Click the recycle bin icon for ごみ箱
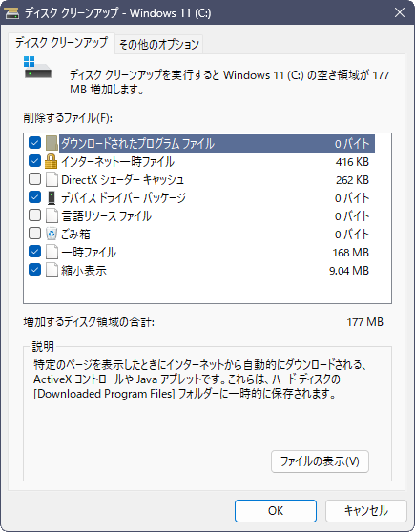Image resolution: width=415 pixels, height=532 pixels. pyautogui.click(x=52, y=234)
